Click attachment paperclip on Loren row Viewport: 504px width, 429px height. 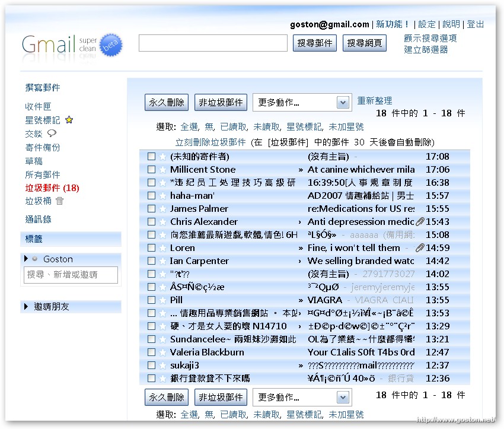tap(420, 247)
